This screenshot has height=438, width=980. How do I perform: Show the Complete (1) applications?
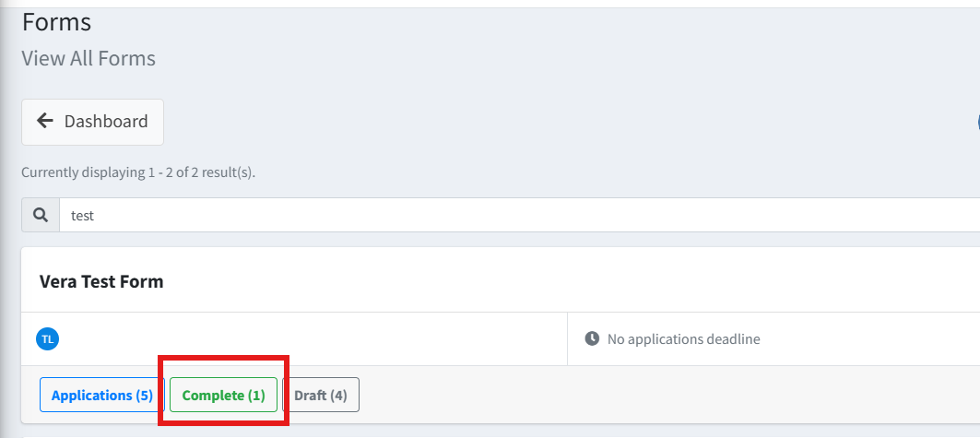click(x=223, y=396)
